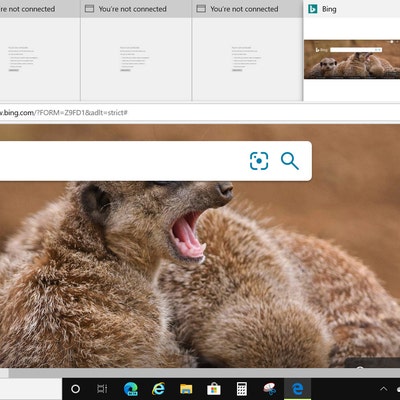Click the magnifying glass search icon
The width and height of the screenshot is (400, 400).
click(x=289, y=161)
